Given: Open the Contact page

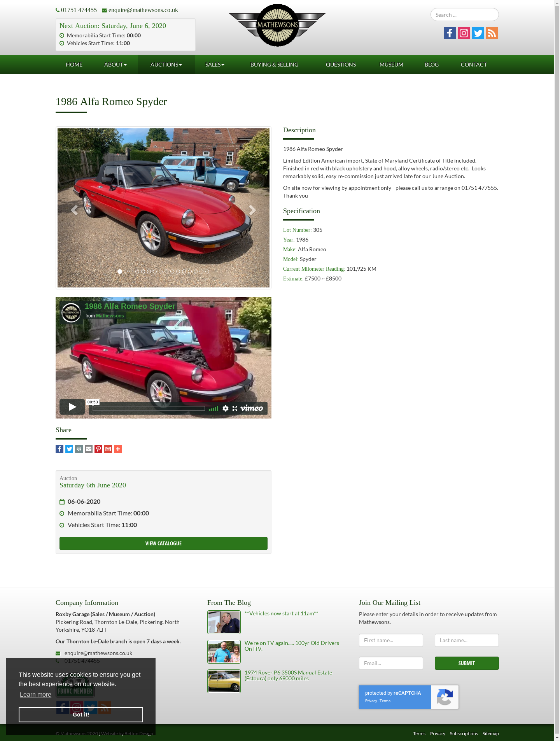Looking at the screenshot, I should [x=474, y=65].
